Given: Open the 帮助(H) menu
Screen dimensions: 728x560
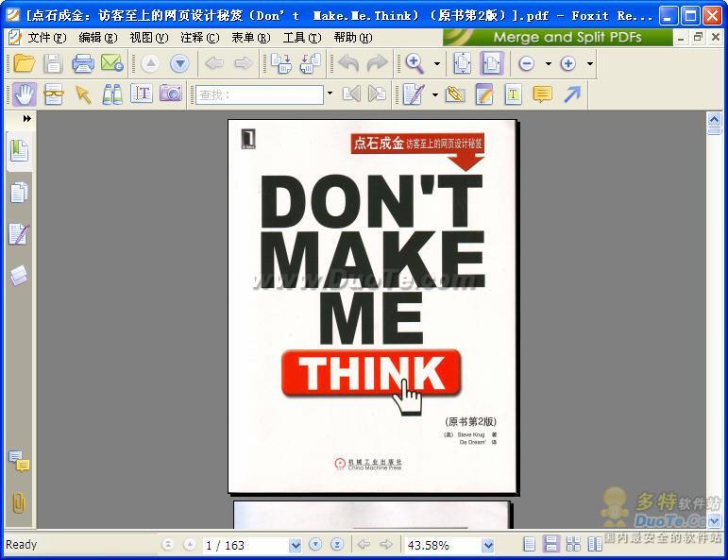Looking at the screenshot, I should click(353, 38).
